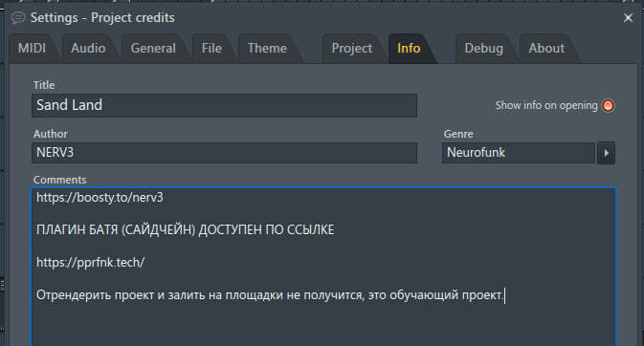The image size is (644, 346).
Task: Select the Info tab
Action: tap(409, 49)
